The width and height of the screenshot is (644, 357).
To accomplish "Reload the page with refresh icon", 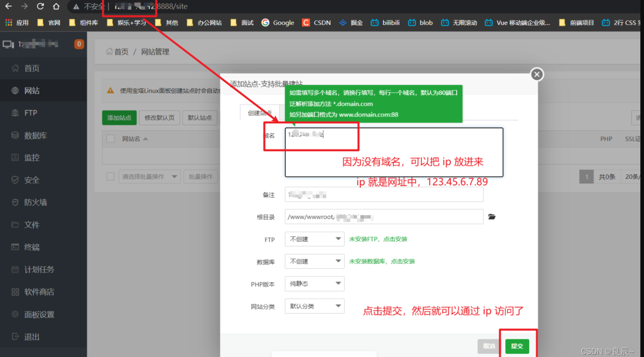I will tap(40, 6).
